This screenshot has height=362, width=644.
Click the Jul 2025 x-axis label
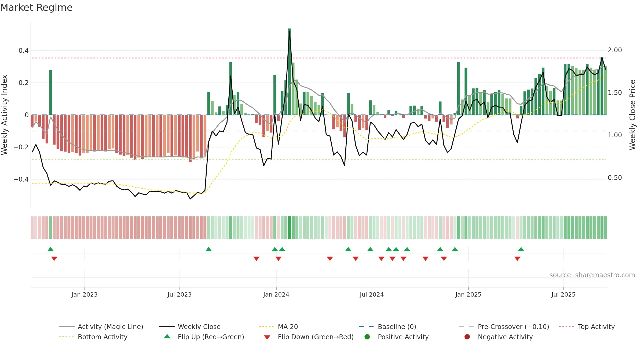click(x=563, y=294)
